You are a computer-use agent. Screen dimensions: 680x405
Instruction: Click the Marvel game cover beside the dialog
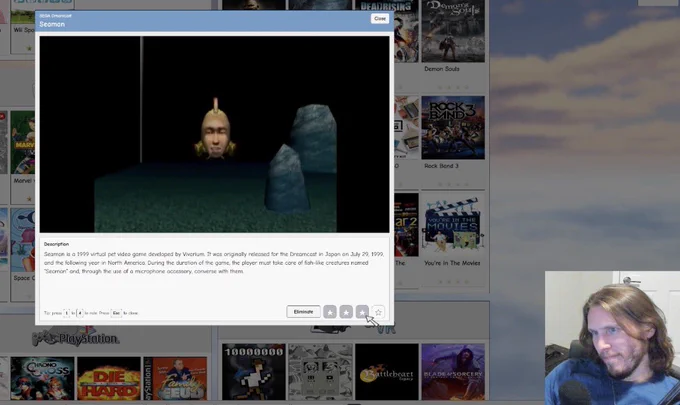[23, 143]
